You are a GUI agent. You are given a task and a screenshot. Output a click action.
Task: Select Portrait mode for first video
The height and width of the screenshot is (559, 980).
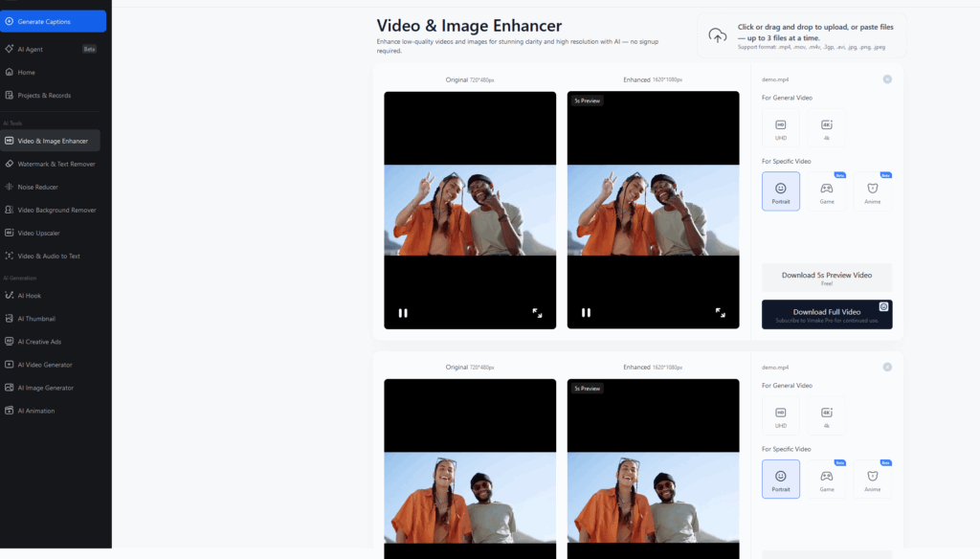click(x=781, y=191)
